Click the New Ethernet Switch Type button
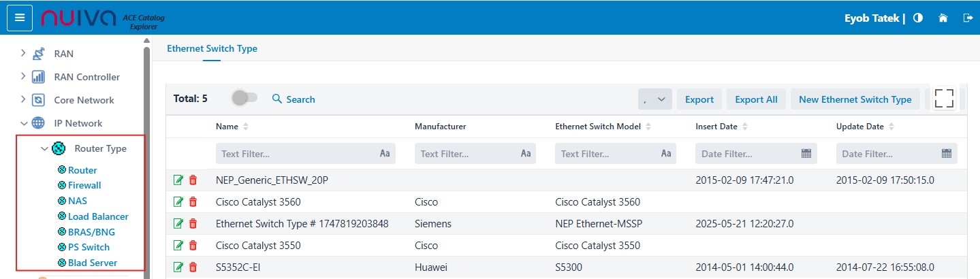The width and height of the screenshot is (980, 279). [855, 99]
